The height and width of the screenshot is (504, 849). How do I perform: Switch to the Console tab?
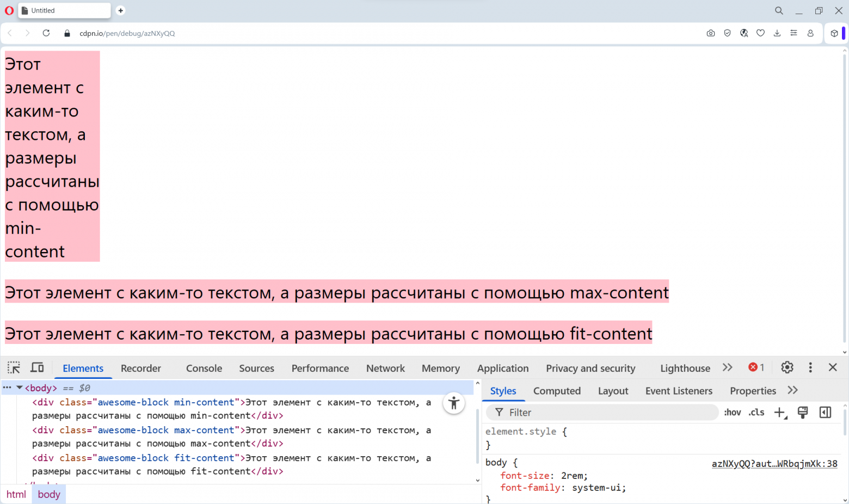[x=204, y=368]
